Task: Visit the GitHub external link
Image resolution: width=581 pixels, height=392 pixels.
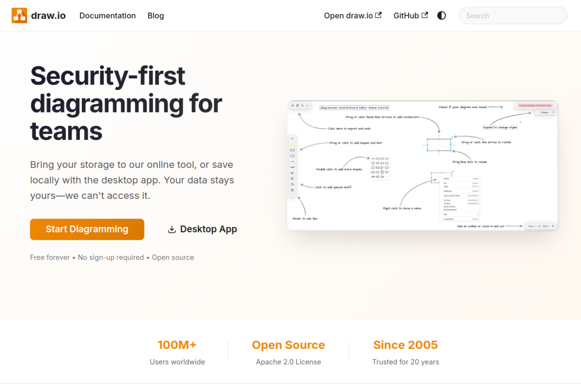Action: point(411,16)
